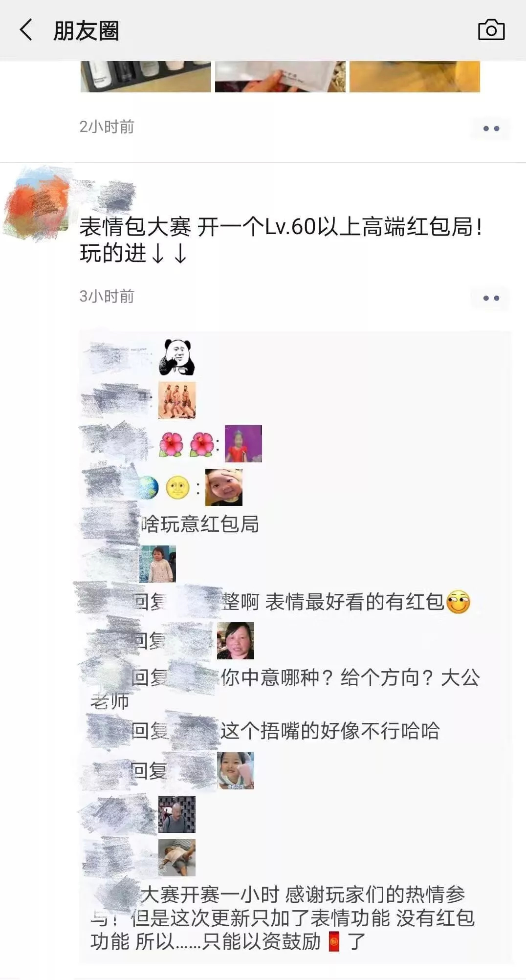Open the poster's orange profile avatar
This screenshot has height=980, width=526.
point(37,203)
